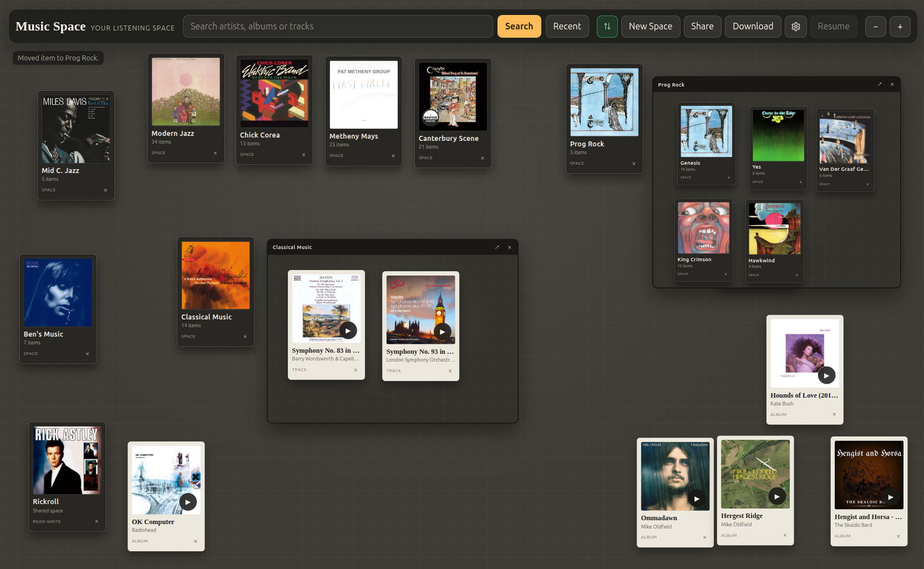Zoom in with the plus button
The image size is (924, 569).
click(900, 27)
